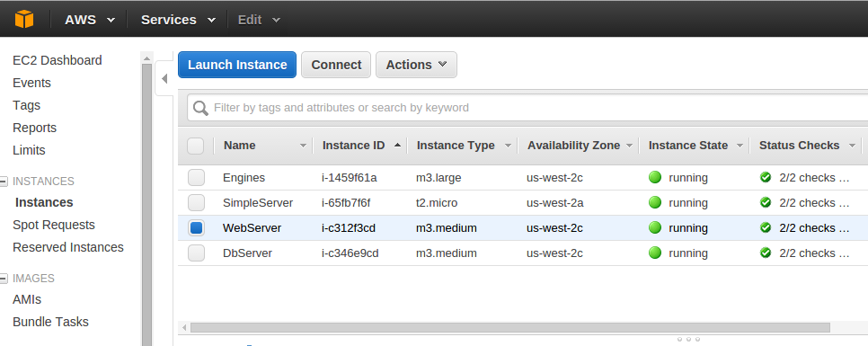Sort by Instance ID ascending arrow
The image size is (868, 346).
point(397,145)
